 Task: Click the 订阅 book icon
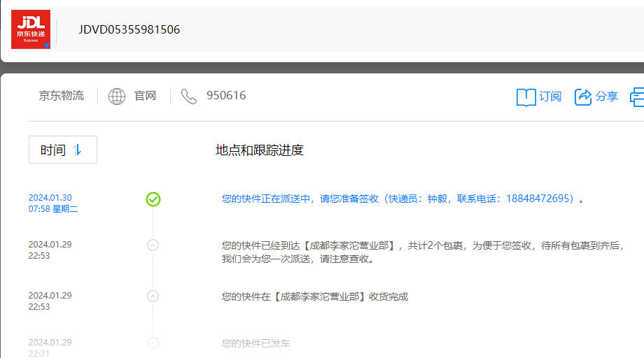tap(526, 97)
